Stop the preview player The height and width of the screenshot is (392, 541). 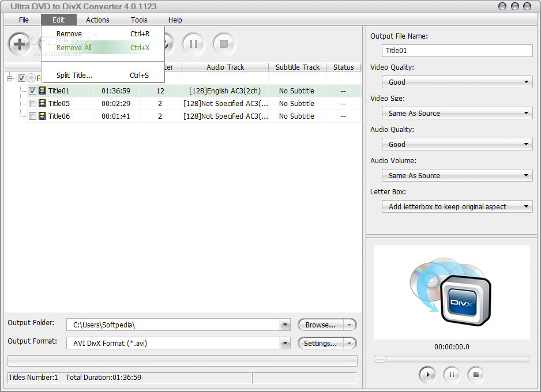tap(476, 374)
